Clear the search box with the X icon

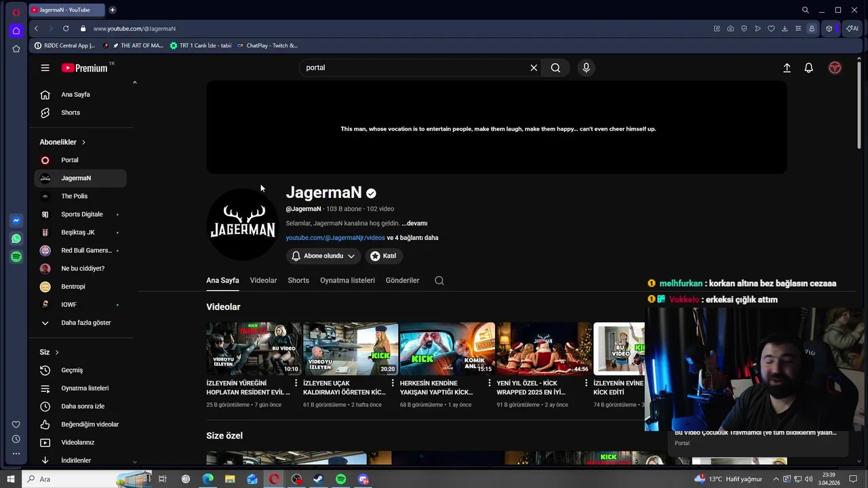[534, 68]
